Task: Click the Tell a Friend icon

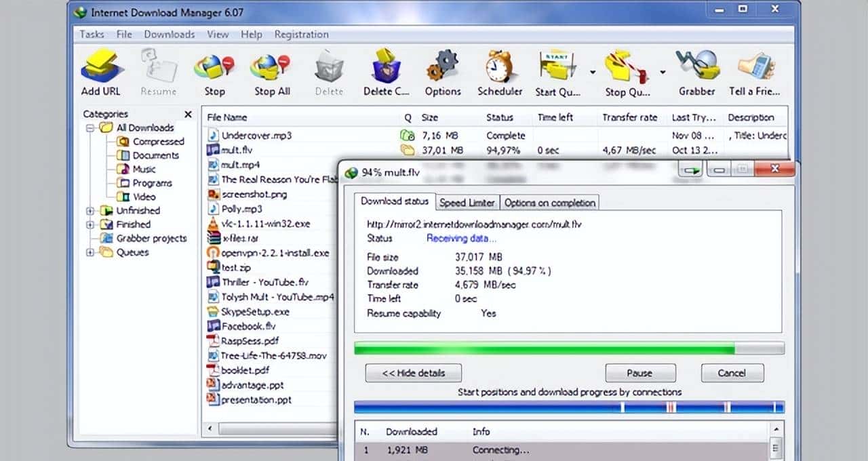Action: click(755, 68)
